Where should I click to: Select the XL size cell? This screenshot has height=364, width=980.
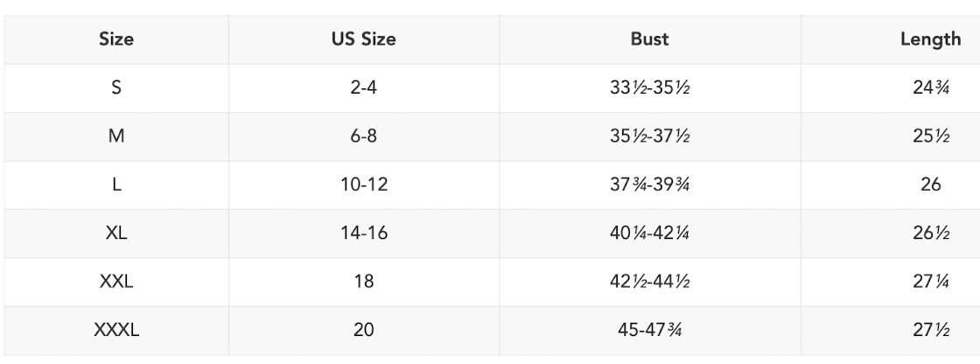pyautogui.click(x=116, y=234)
